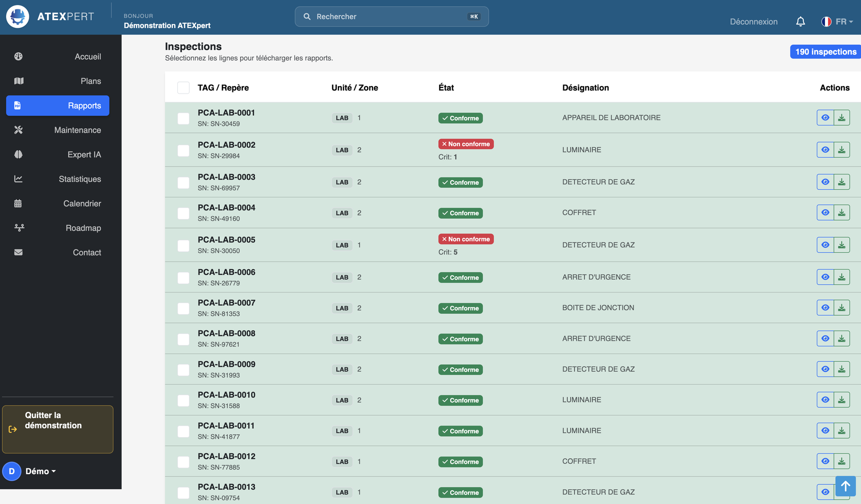861x504 pixels.
Task: View the PCA-LAB-0012 inspection report
Action: tap(825, 461)
